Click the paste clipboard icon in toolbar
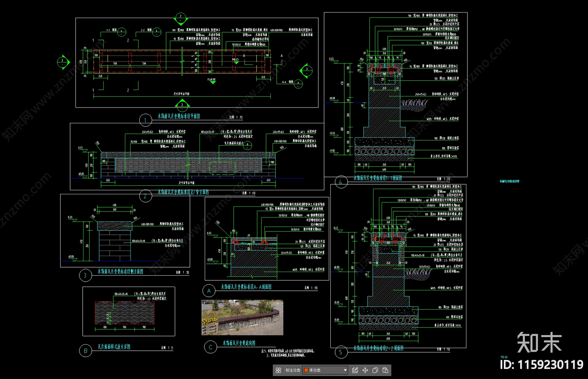The image size is (588, 379). 386,370
